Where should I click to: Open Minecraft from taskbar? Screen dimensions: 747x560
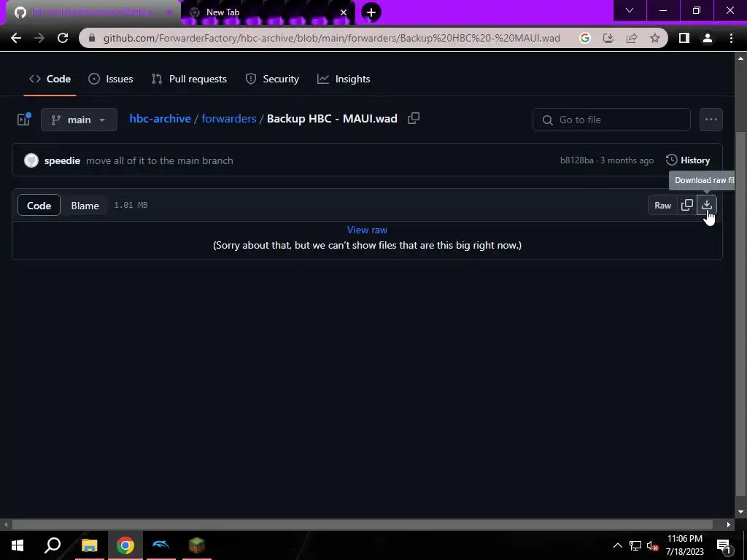pyautogui.click(x=197, y=545)
